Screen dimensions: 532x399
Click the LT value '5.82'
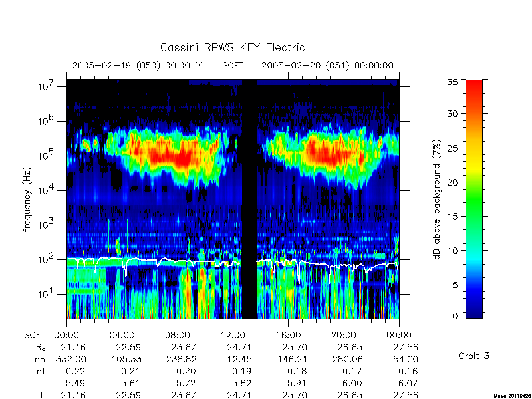coord(241,384)
